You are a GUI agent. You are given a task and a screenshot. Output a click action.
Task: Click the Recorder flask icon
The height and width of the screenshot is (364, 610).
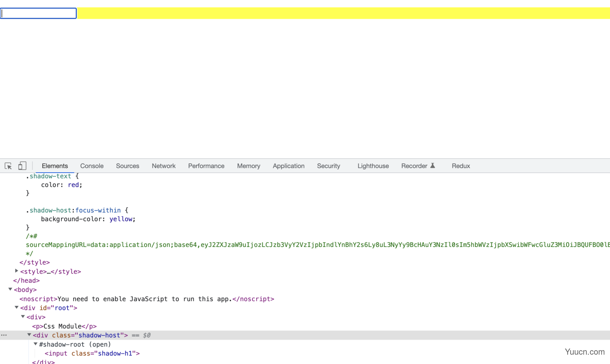[x=433, y=166]
